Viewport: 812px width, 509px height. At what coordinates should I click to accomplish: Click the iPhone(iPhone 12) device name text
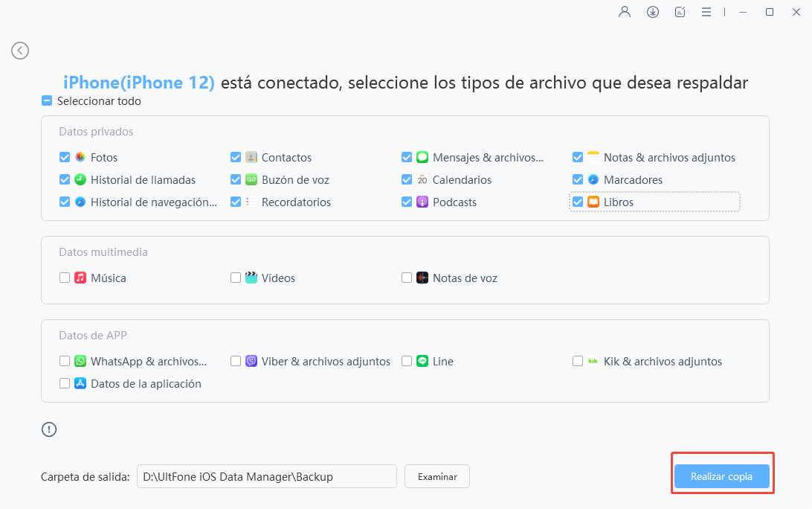(139, 83)
